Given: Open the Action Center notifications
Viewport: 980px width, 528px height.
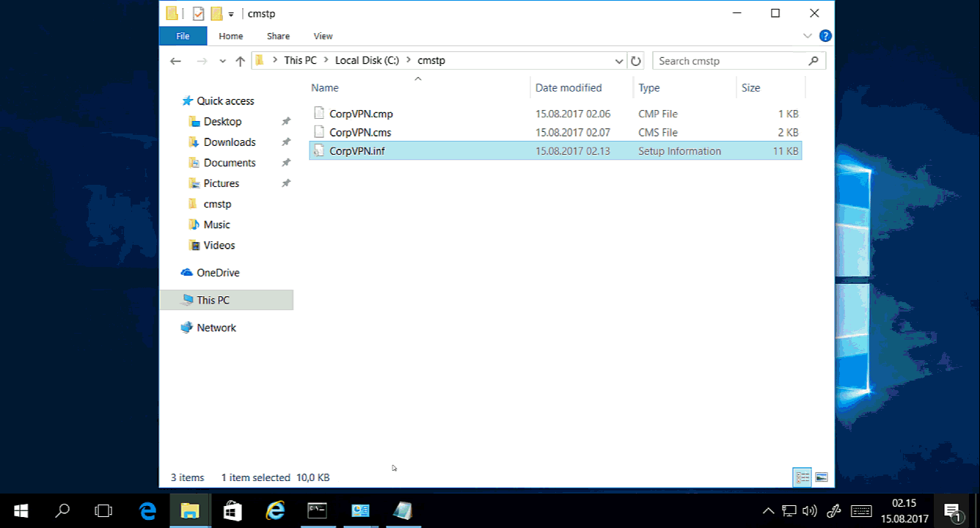Looking at the screenshot, I should 951,510.
